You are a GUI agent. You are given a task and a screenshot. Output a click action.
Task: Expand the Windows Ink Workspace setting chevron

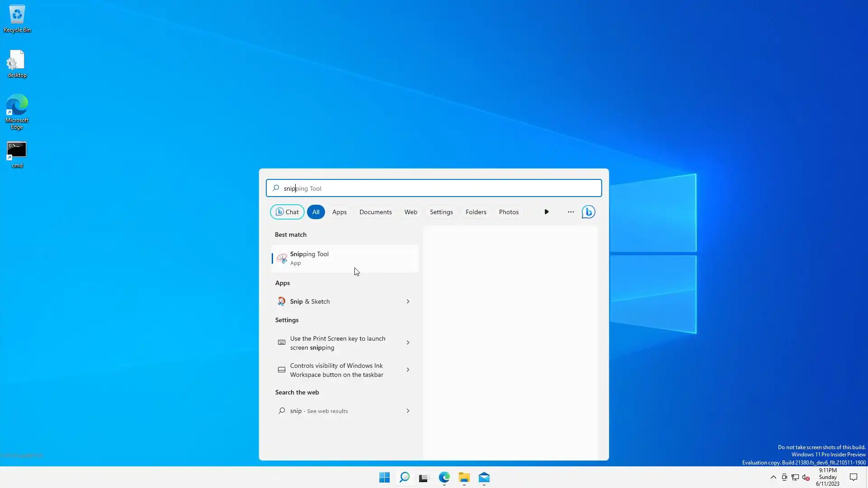[408, 370]
